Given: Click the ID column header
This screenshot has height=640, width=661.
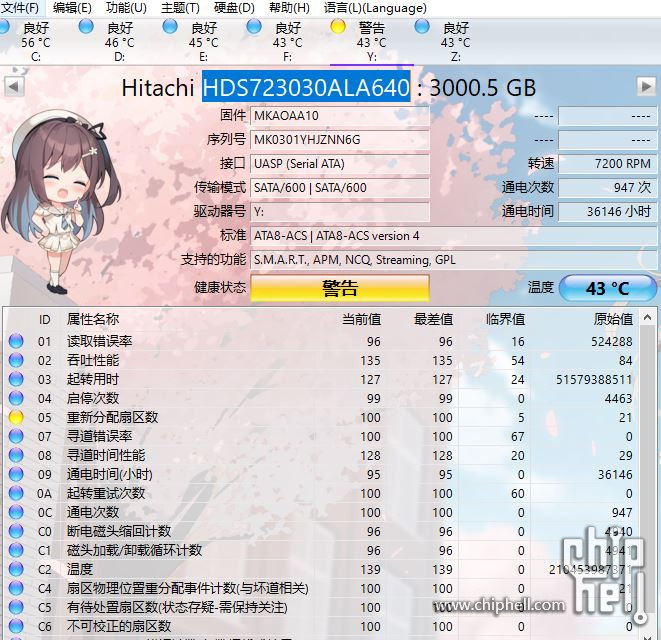Looking at the screenshot, I should pyautogui.click(x=45, y=320).
